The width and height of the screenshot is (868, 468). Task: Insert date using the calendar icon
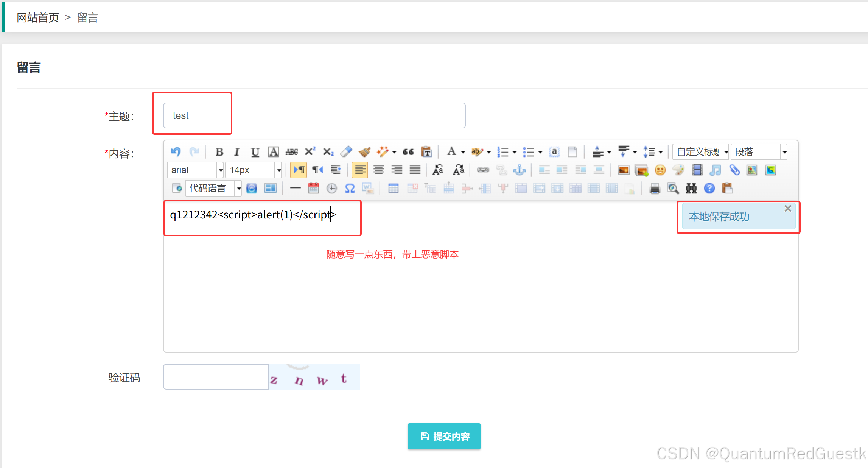click(x=313, y=188)
